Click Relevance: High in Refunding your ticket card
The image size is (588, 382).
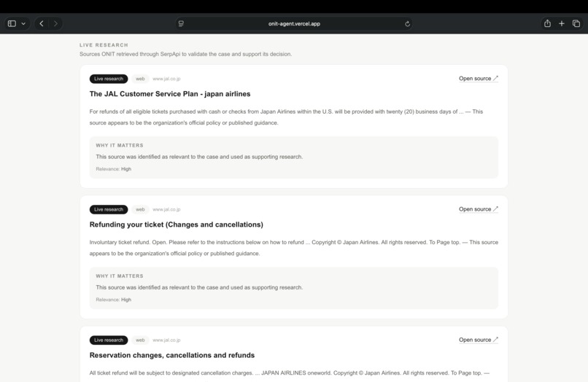coord(114,300)
